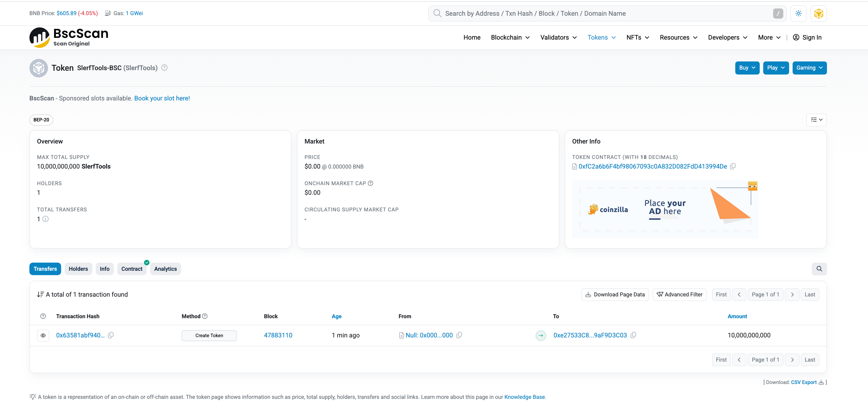The height and width of the screenshot is (414, 868).
Task: Expand the list view options dropdown
Action: [x=816, y=120]
